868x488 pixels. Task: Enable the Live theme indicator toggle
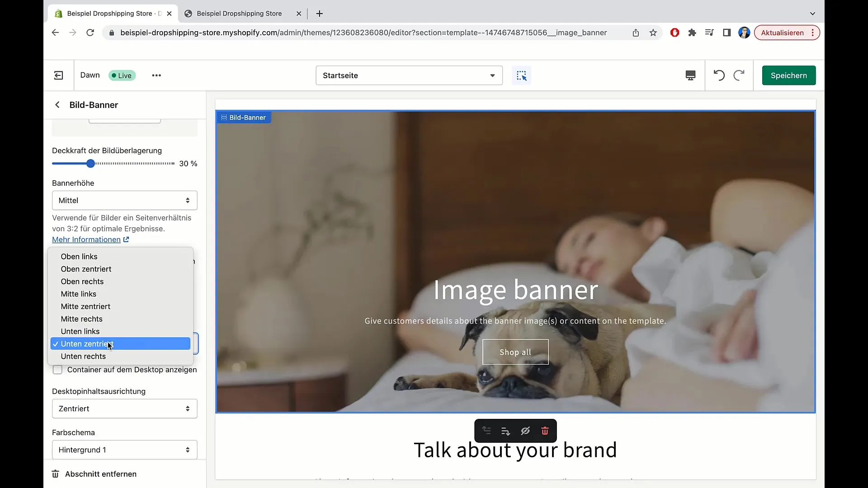click(122, 75)
